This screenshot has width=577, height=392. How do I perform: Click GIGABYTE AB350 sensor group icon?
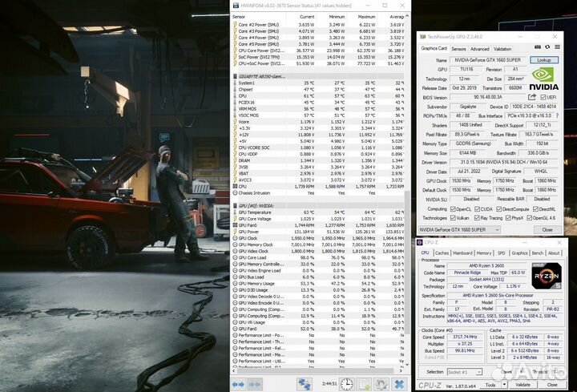235,77
